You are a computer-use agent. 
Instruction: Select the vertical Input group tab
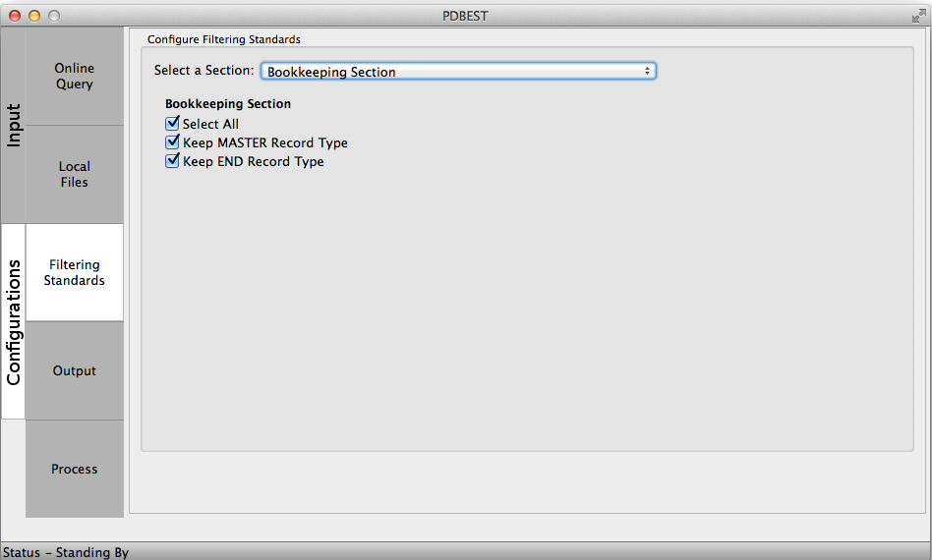click(14, 126)
